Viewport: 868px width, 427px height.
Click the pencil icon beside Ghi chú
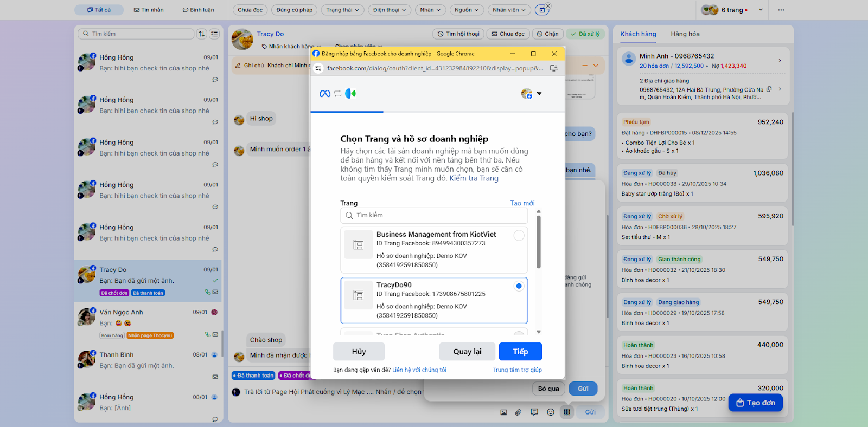pos(238,66)
